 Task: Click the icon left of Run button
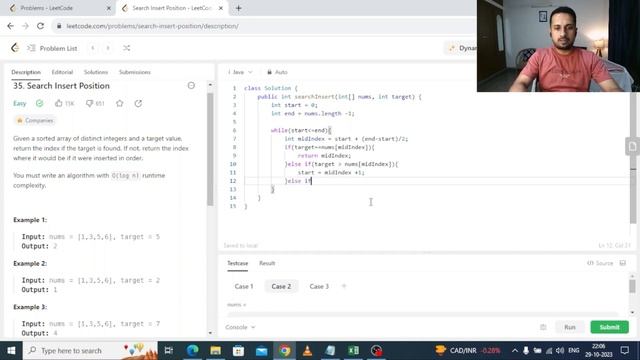[543, 327]
